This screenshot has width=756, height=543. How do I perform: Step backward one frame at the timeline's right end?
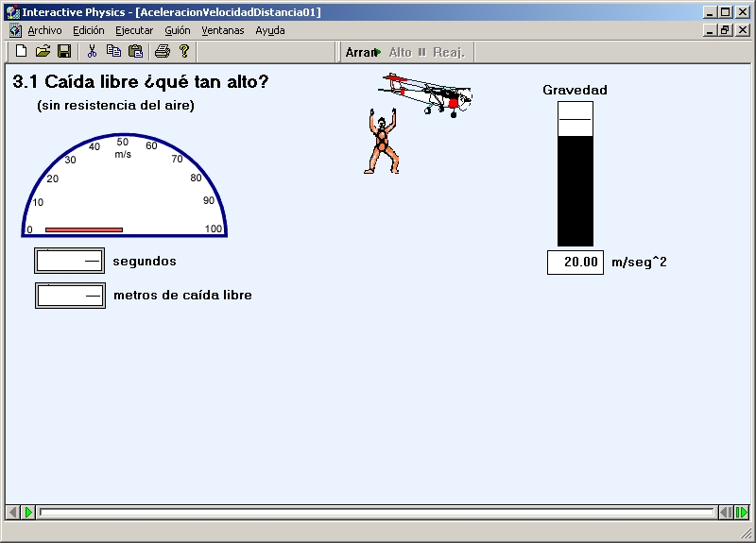click(726, 512)
